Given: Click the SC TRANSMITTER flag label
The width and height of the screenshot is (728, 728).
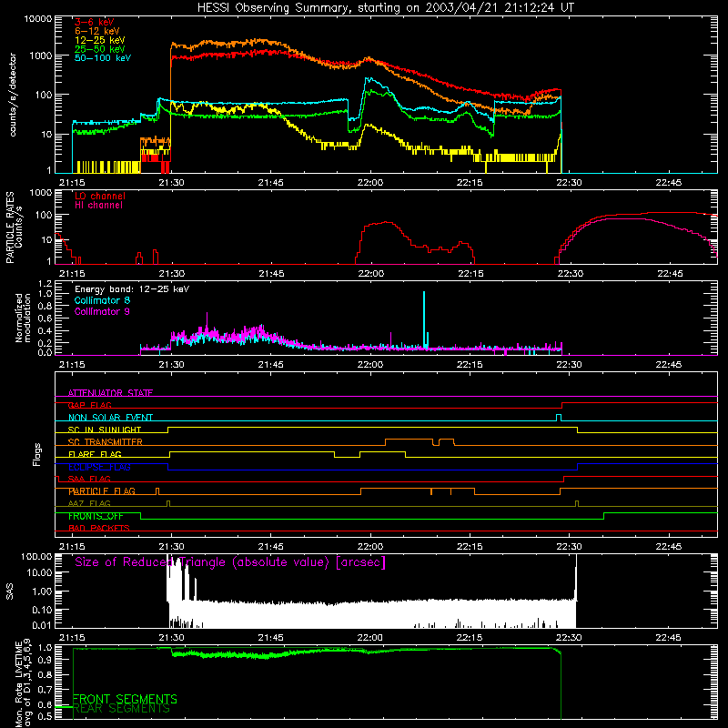Looking at the screenshot, I should click(106, 441).
